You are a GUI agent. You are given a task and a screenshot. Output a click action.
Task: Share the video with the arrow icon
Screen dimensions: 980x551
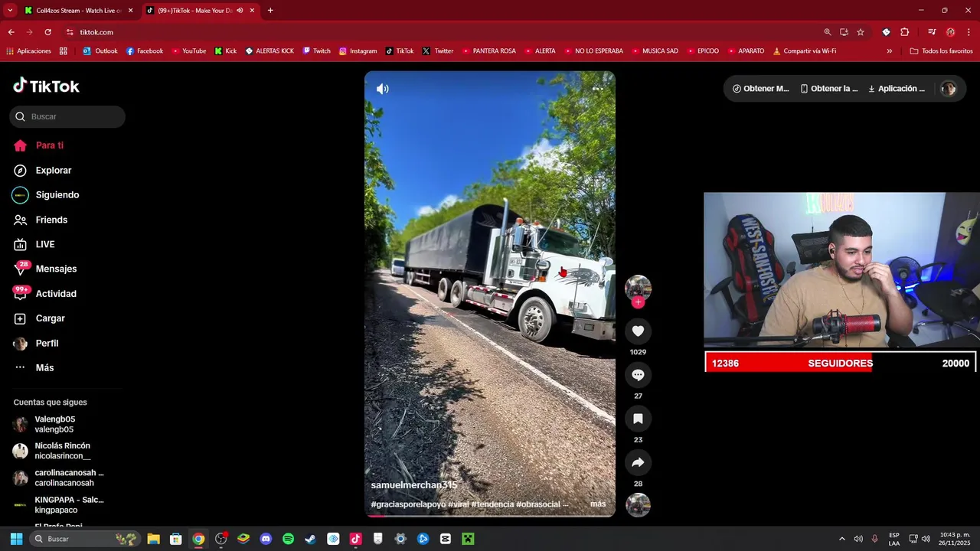(x=638, y=462)
